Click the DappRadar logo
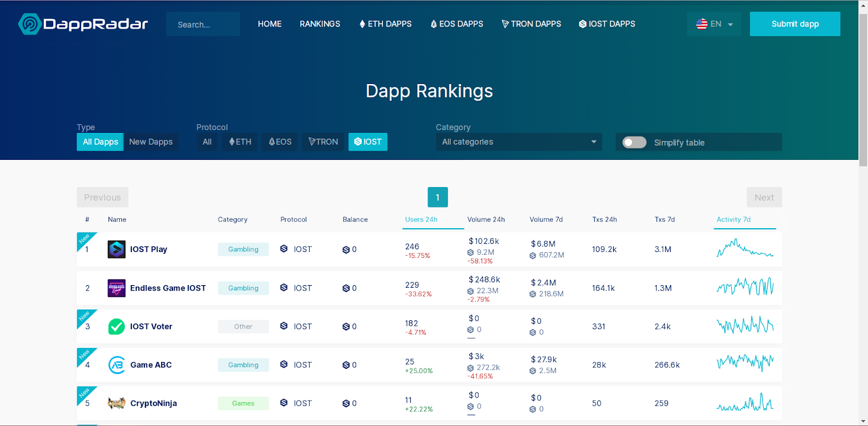 point(83,24)
